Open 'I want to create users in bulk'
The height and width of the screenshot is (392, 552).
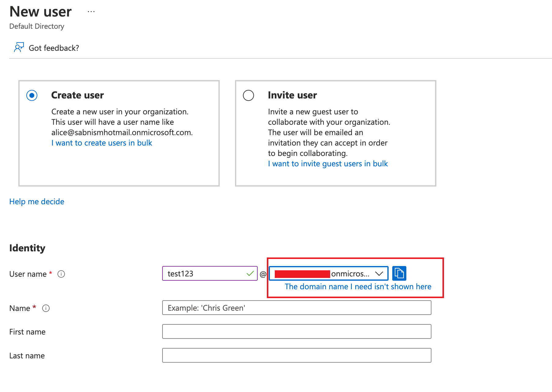click(x=102, y=143)
